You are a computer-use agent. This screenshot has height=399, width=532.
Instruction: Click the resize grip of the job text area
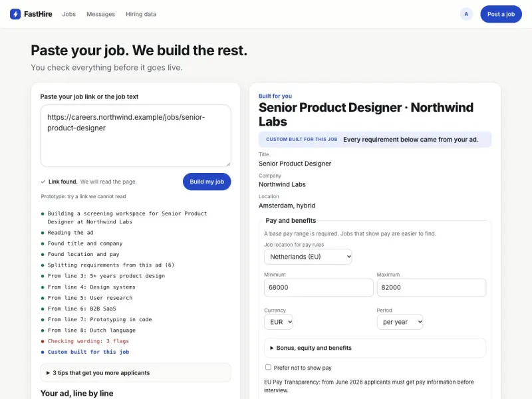[228, 164]
